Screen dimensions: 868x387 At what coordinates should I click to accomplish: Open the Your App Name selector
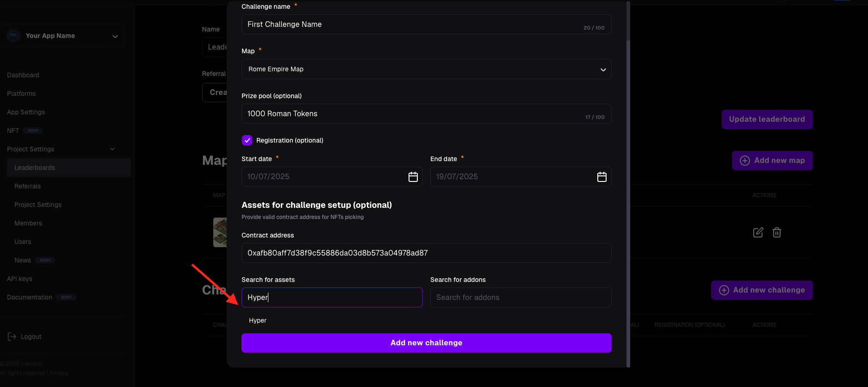(x=62, y=36)
